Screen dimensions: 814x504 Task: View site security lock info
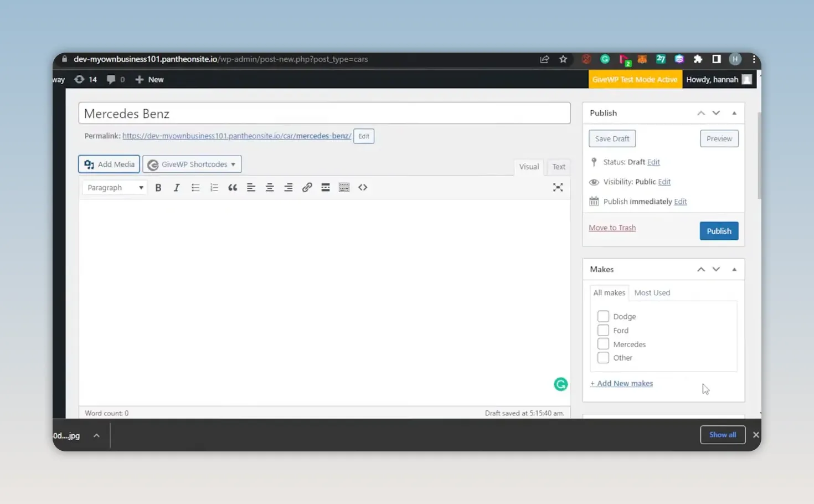[64, 59]
